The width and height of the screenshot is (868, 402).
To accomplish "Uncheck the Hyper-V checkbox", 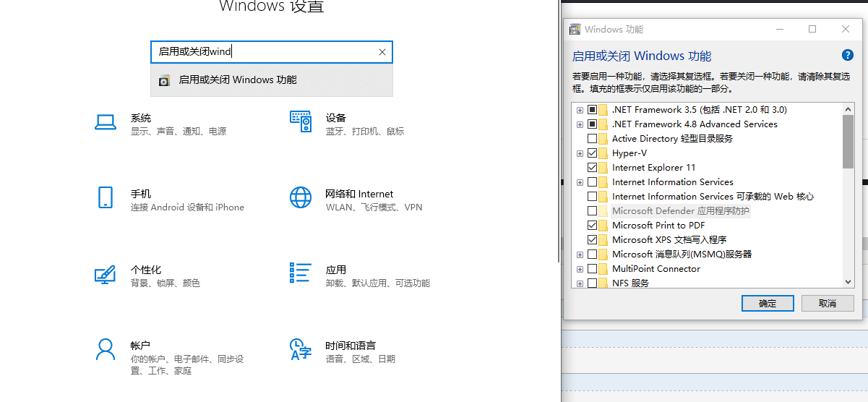I will (593, 153).
